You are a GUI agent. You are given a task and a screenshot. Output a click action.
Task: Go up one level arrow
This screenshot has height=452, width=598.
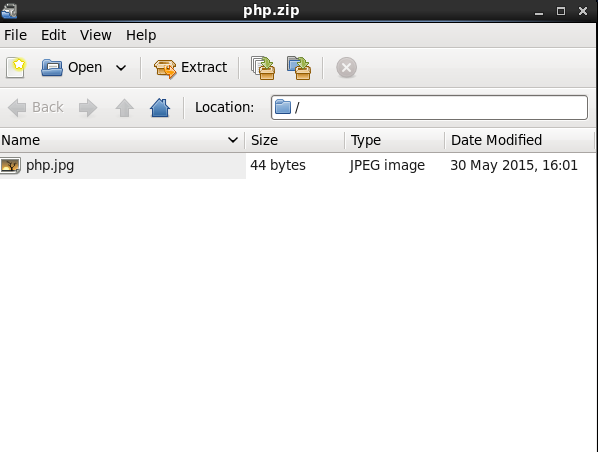click(x=124, y=108)
